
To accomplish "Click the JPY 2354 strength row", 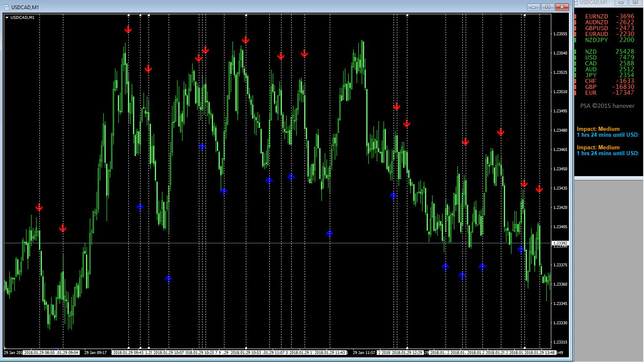I will (605, 75).
